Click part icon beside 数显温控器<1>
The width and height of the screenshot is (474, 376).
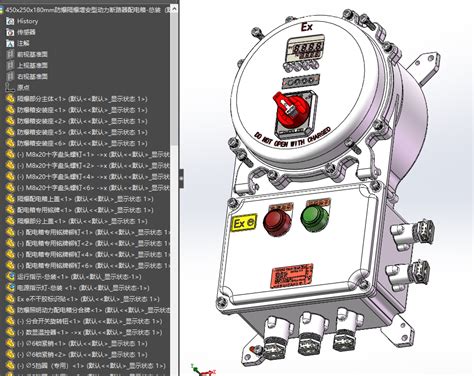pyautogui.click(x=10, y=332)
